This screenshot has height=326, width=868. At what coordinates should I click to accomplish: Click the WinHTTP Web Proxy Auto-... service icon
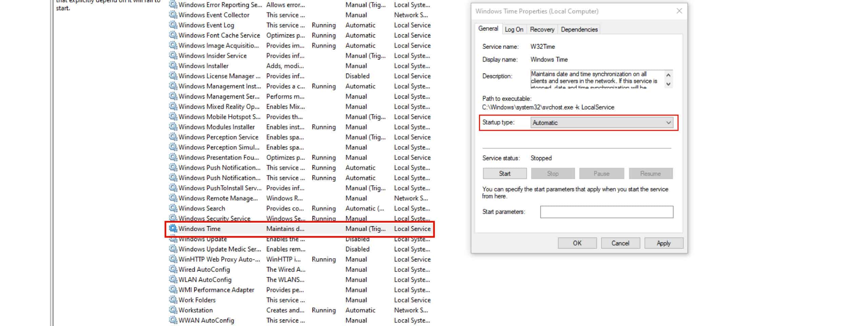(x=173, y=259)
